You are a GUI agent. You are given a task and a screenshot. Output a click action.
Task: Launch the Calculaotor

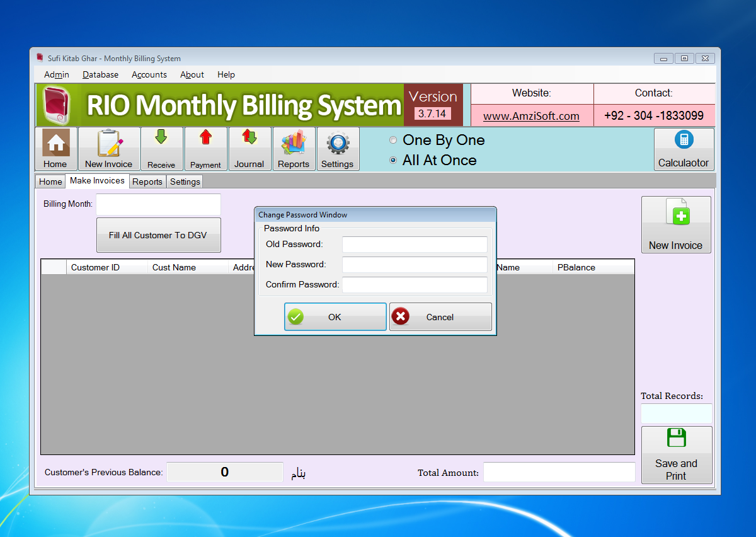[x=684, y=148]
